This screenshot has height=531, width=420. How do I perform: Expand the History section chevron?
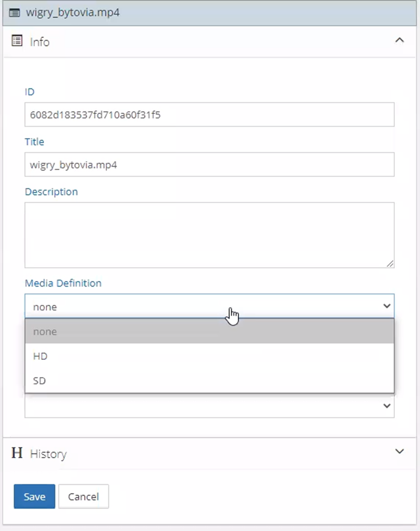point(399,451)
